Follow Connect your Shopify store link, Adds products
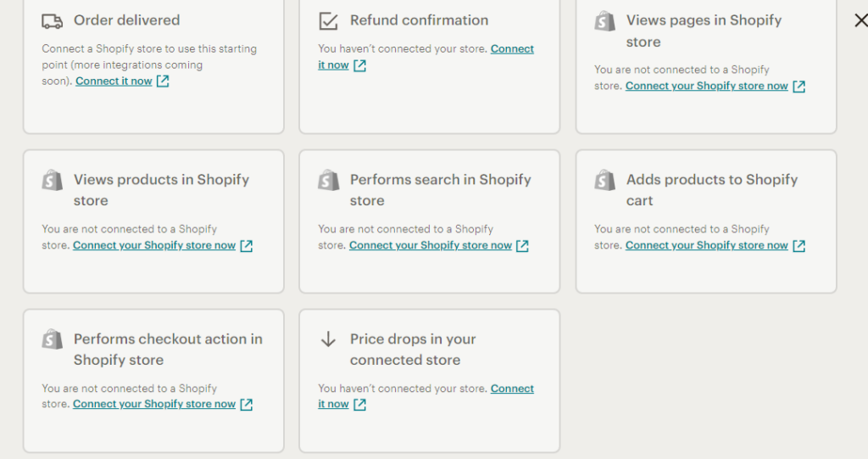The height and width of the screenshot is (459, 868). coord(706,245)
